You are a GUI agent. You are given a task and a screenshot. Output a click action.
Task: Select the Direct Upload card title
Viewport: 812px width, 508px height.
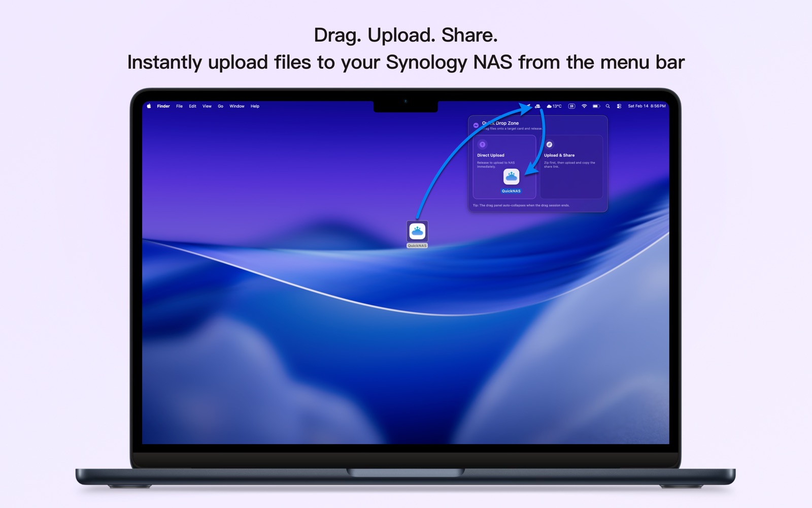491,155
